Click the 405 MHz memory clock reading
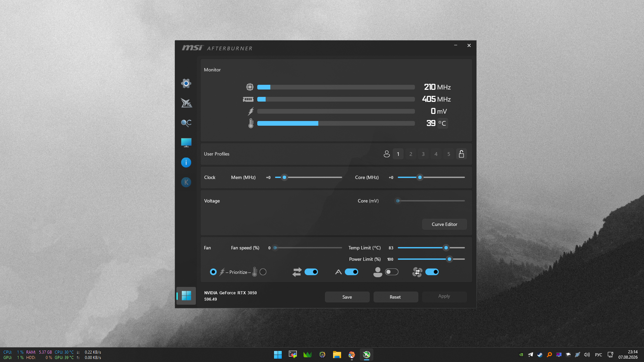 pyautogui.click(x=436, y=99)
